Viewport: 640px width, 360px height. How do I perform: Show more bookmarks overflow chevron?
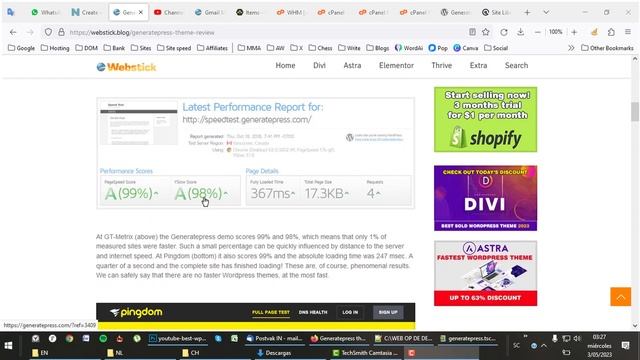click(571, 48)
